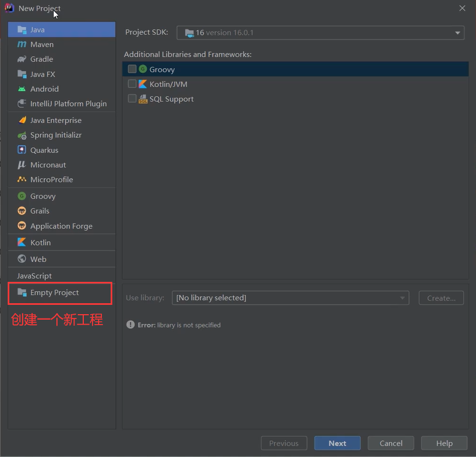Click the Empty Project folder icon

22,292
